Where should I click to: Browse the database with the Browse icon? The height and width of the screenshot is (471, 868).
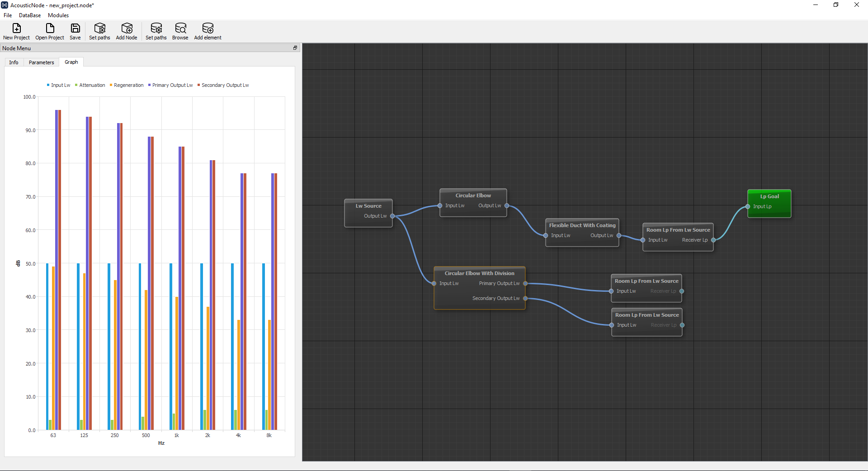point(180,31)
